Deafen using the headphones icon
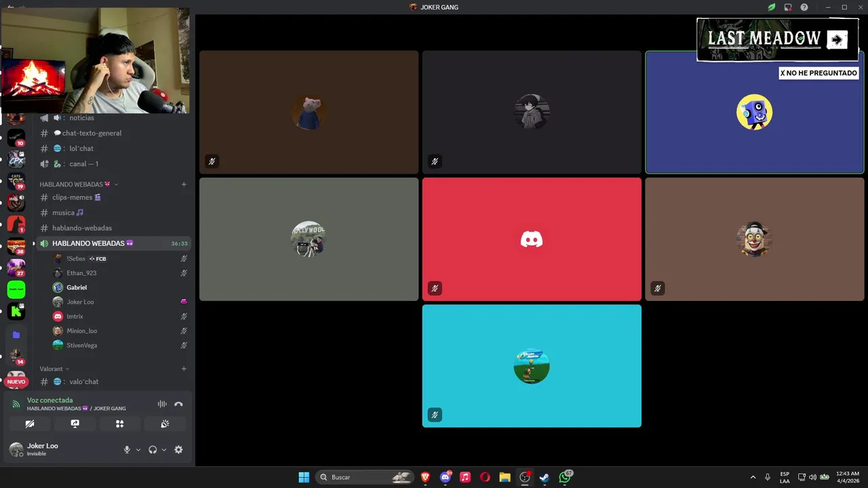Viewport: 868px width, 488px height. pyautogui.click(x=153, y=449)
